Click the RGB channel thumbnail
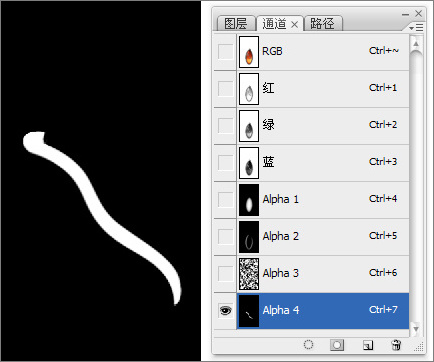Screen dimensions: 434x362 249,52
